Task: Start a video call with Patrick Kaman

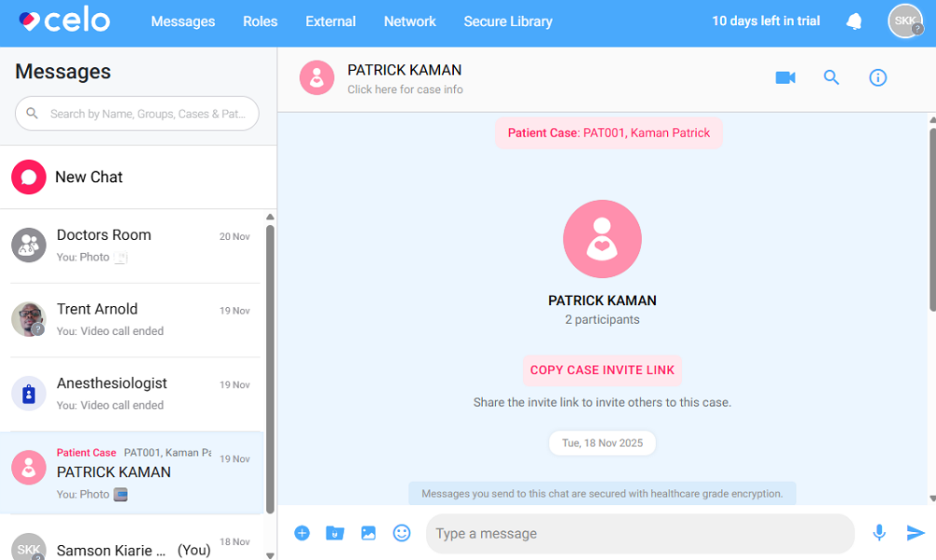Action: coord(785,77)
